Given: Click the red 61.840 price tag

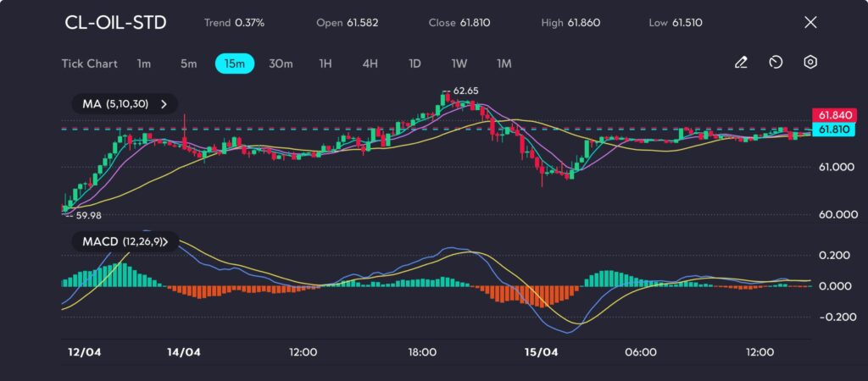Looking at the screenshot, I should (832, 115).
